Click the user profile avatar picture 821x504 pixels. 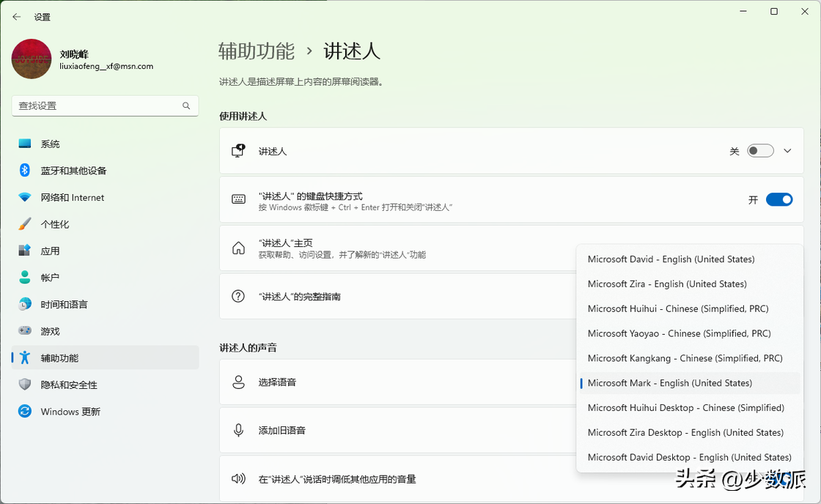click(x=32, y=59)
